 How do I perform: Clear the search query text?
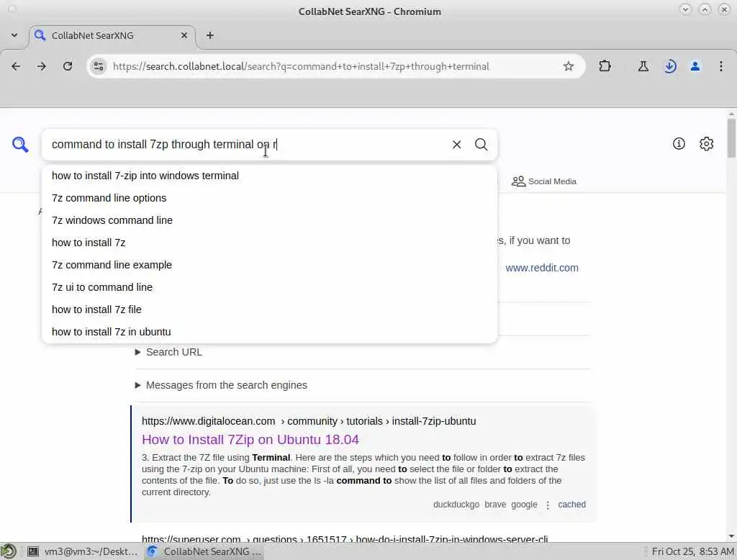tap(456, 145)
